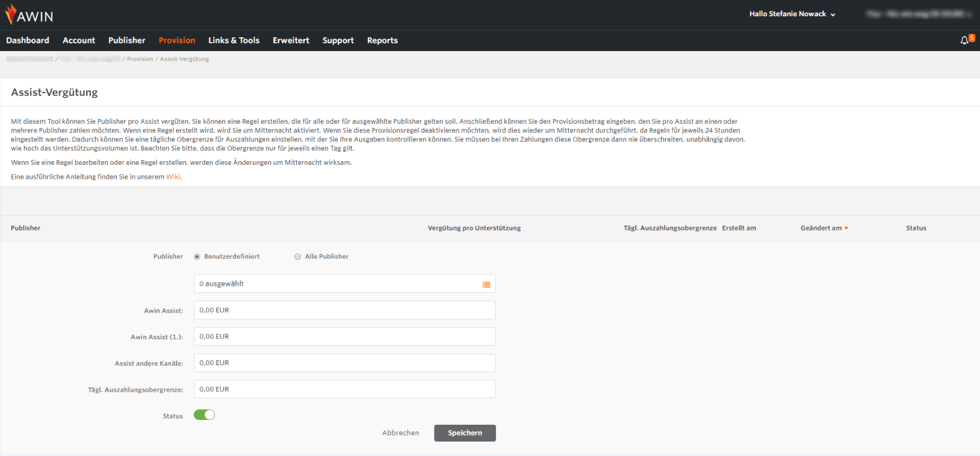Focus the Assist andere Kanäle field
The height and width of the screenshot is (456, 980).
click(344, 363)
